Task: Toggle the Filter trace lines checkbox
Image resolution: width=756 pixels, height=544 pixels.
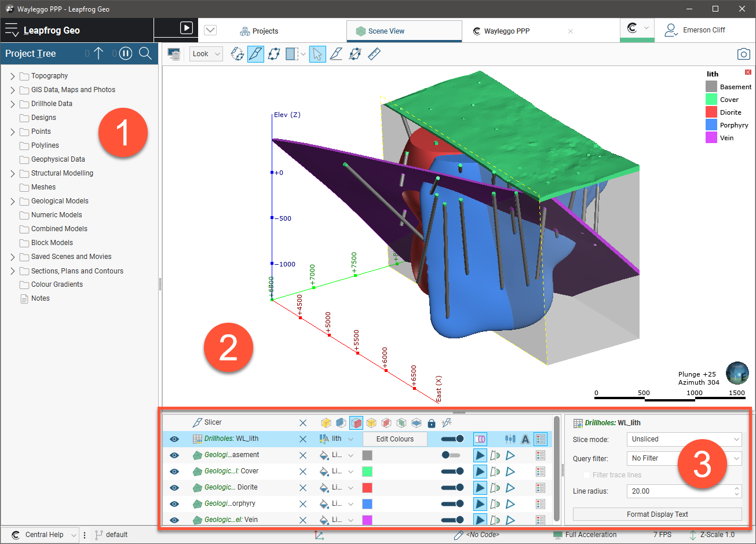Action: point(586,475)
